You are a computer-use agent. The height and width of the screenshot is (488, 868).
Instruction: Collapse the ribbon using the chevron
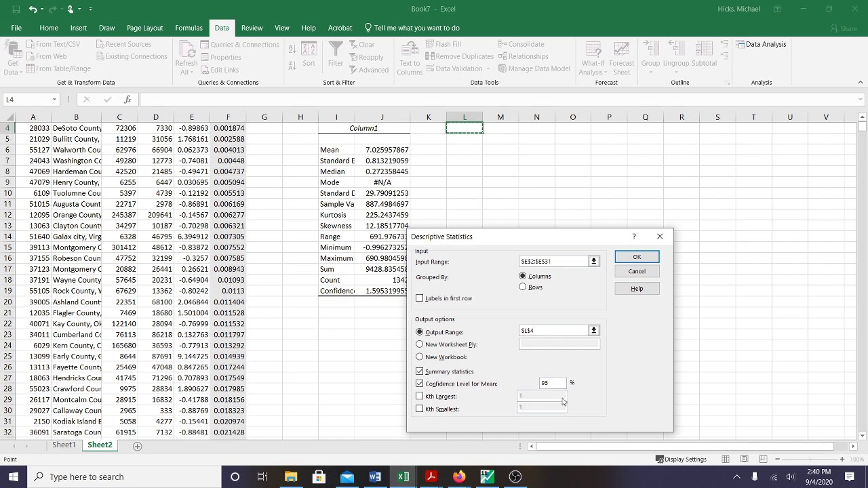tap(861, 83)
